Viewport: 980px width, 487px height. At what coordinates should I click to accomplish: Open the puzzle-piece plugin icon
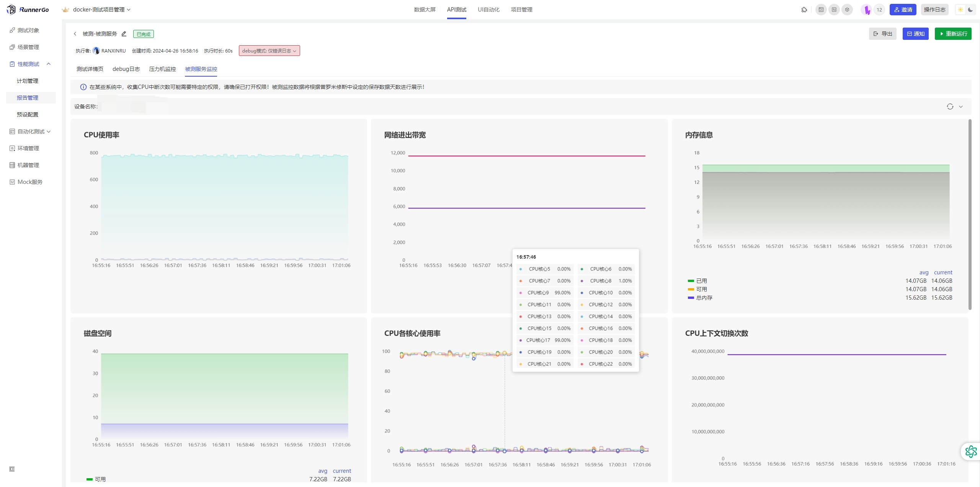point(804,10)
